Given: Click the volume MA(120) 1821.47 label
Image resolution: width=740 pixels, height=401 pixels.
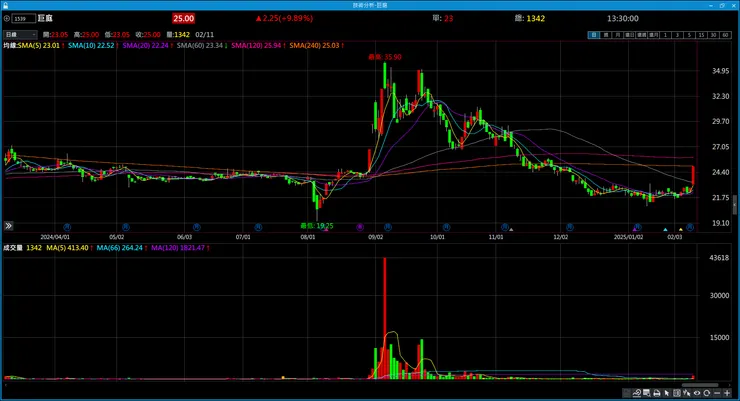Looking at the screenshot, I should (x=178, y=248).
